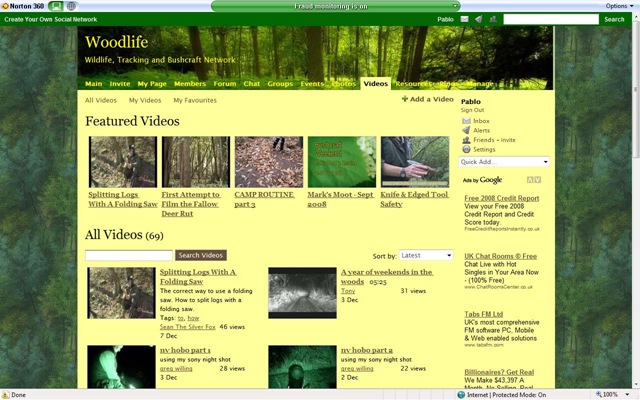Open the Groups tab

click(280, 84)
